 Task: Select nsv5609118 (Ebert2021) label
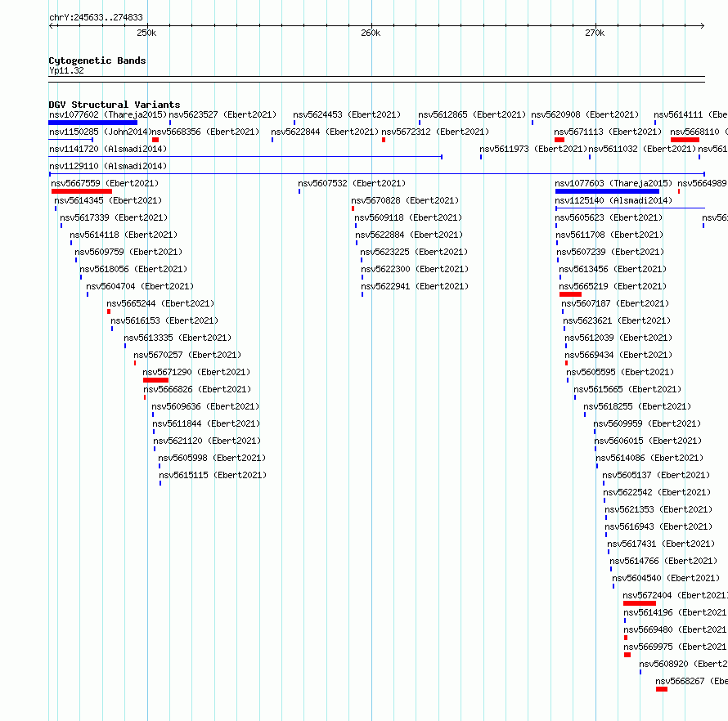[x=408, y=217]
